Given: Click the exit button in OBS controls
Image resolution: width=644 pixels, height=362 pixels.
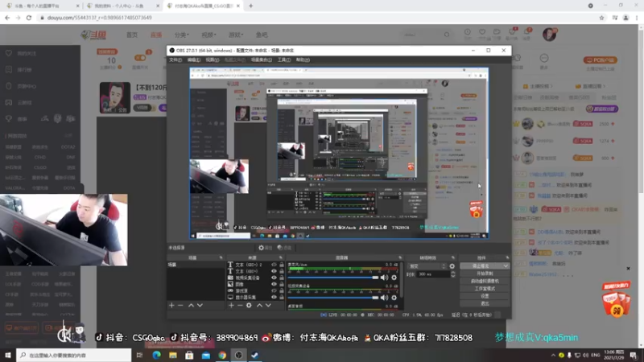Looking at the screenshot, I should (485, 304).
